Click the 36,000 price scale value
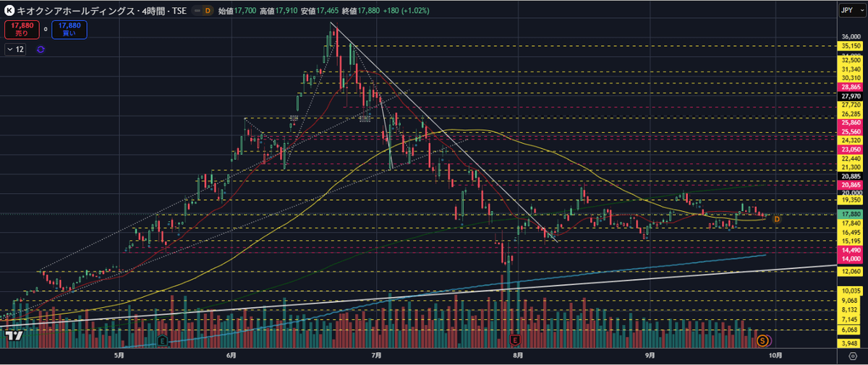The image size is (868, 365). 850,37
